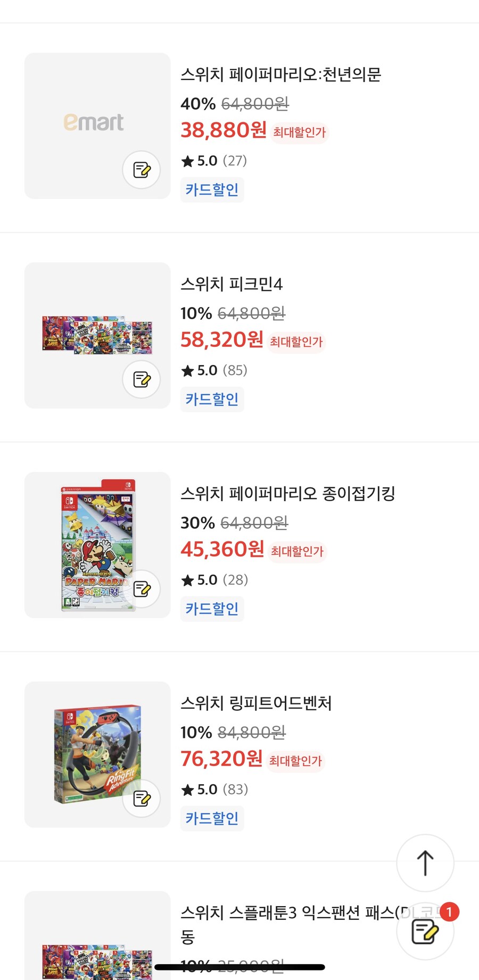Click the 카드할인 badge under 천년의문
Image resolution: width=479 pixels, height=980 pixels.
pos(212,189)
